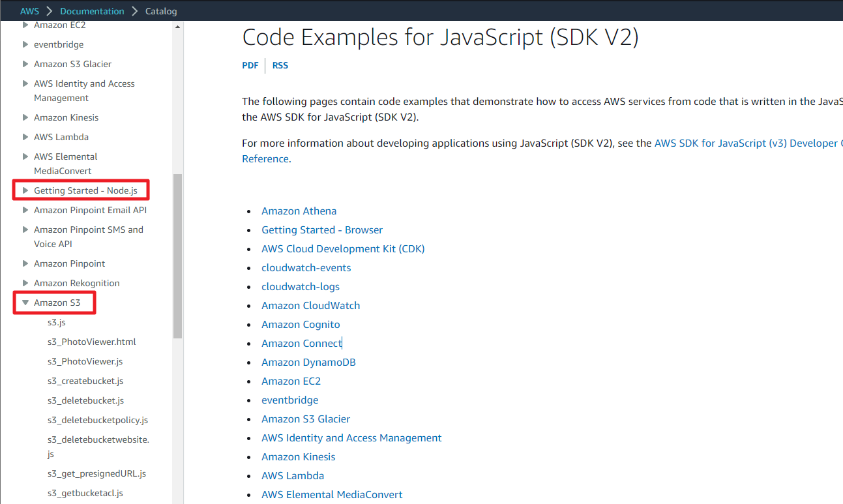Viewport: 843px width, 504px height.
Task: Click the sidebar scrollbar up arrow
Action: (x=177, y=27)
